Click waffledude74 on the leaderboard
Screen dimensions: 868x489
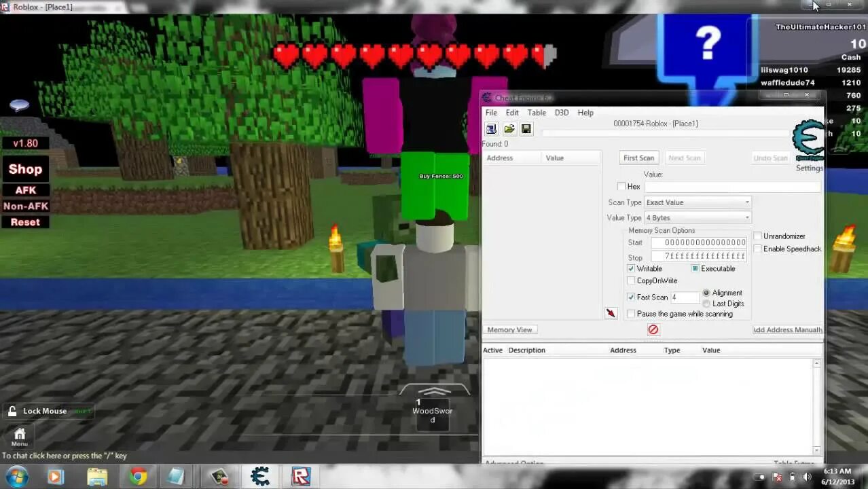coord(788,83)
